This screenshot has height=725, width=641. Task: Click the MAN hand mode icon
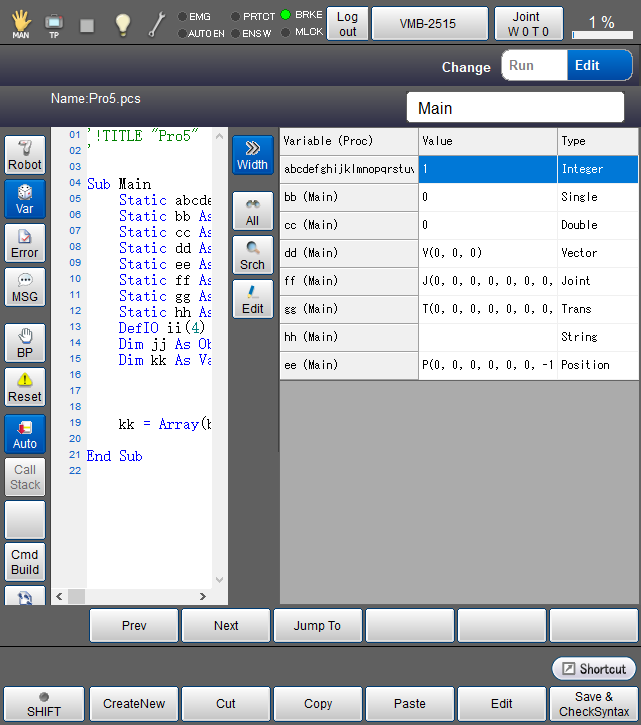pos(20,24)
